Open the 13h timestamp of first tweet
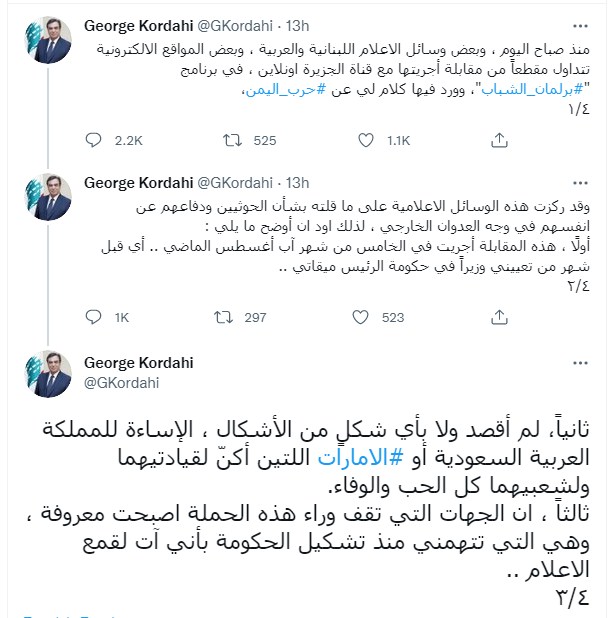The width and height of the screenshot is (612, 618). [296, 23]
